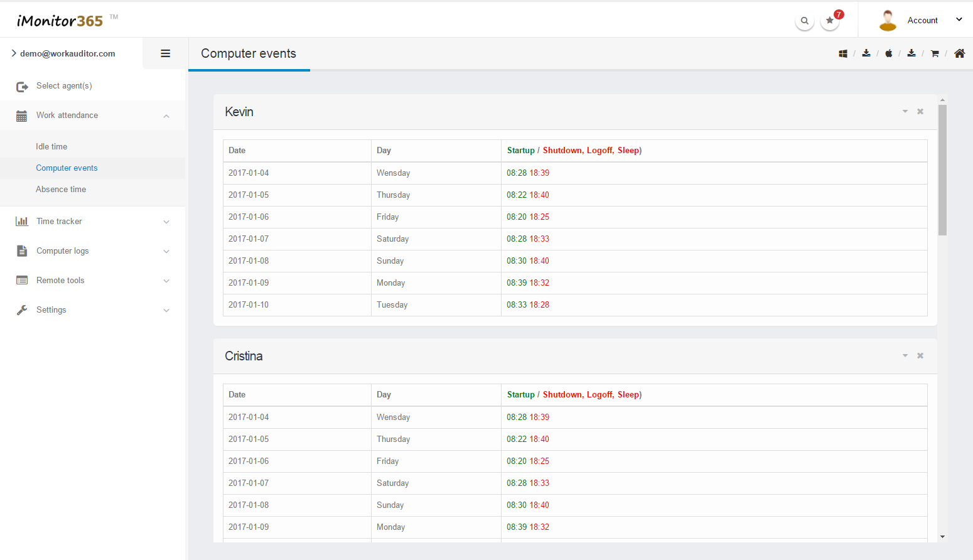The image size is (973, 560).
Task: Collapse the Kevin panel using its arrow
Action: click(x=905, y=112)
